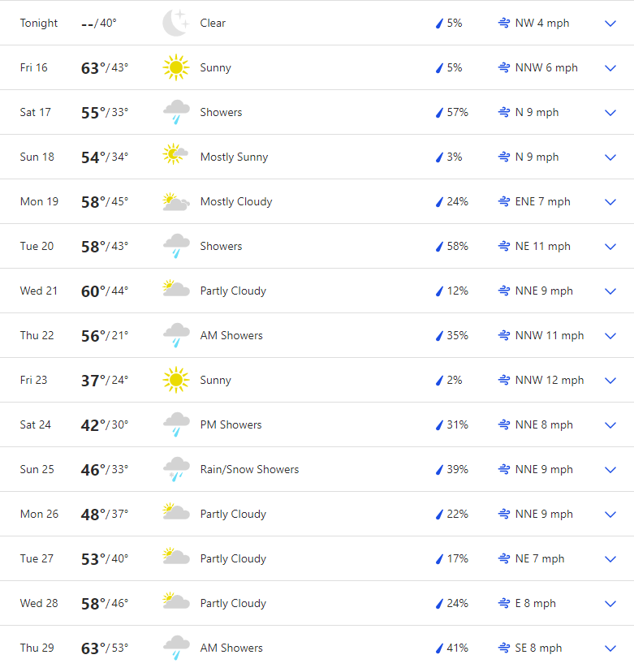The image size is (634, 672).
Task: Click the sun icon for Fri 16
Action: point(175,67)
